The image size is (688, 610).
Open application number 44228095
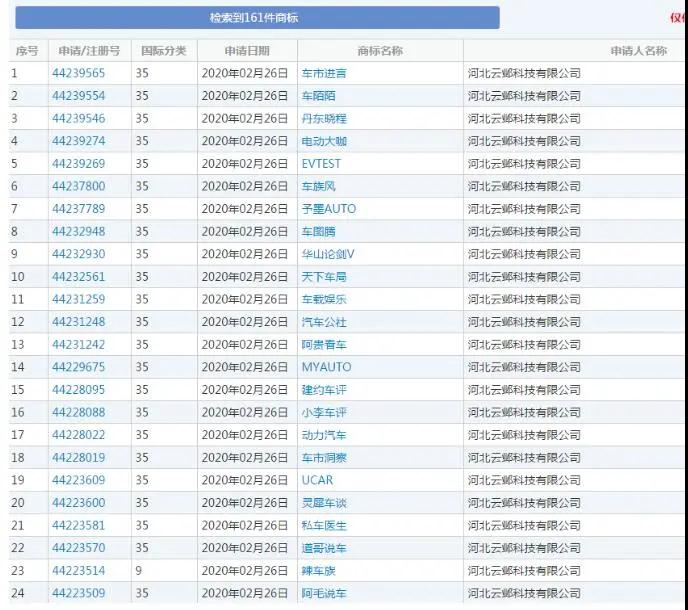79,390
